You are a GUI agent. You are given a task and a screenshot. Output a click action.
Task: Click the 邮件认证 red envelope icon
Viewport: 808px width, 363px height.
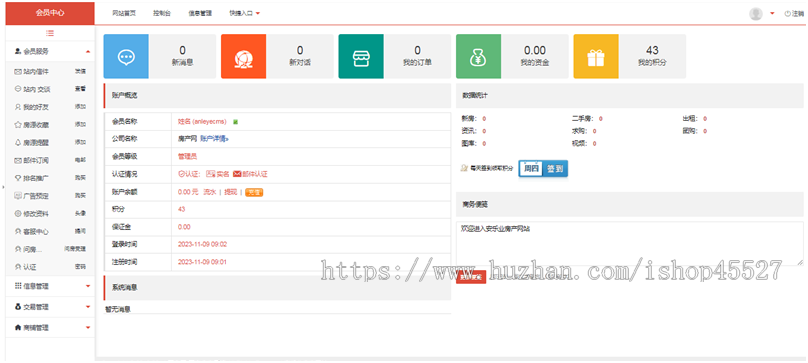point(237,174)
